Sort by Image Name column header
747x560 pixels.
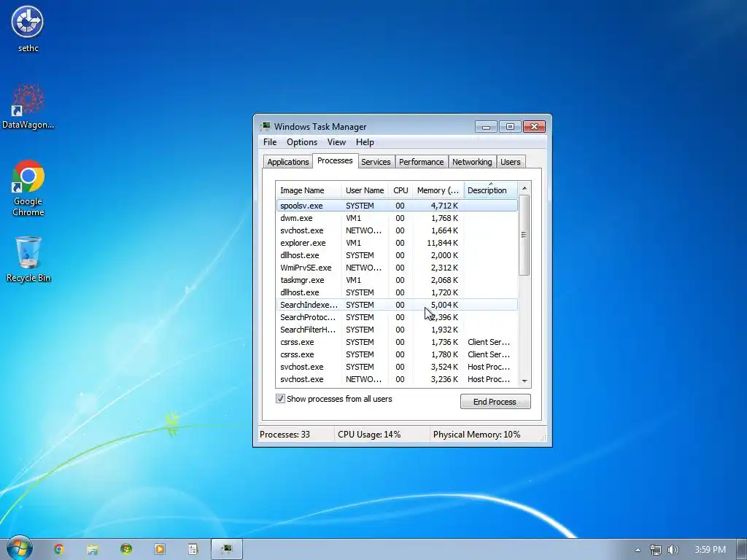coord(309,190)
